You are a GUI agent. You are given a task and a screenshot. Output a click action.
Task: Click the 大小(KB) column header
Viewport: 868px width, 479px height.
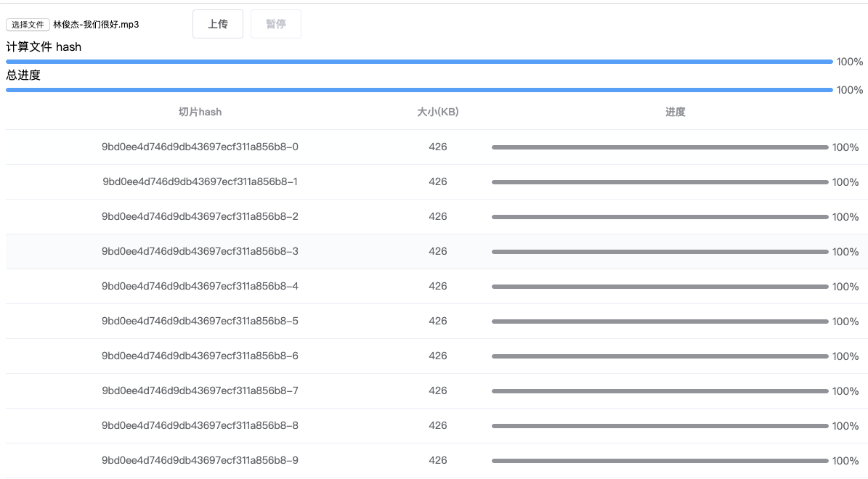[x=437, y=112]
